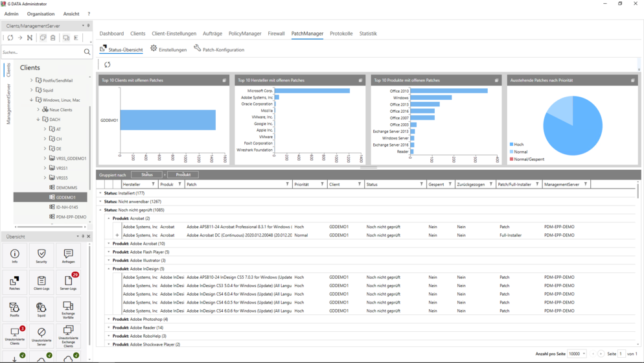Switch to the Firewall tab
This screenshot has width=644, height=363.
pyautogui.click(x=276, y=33)
